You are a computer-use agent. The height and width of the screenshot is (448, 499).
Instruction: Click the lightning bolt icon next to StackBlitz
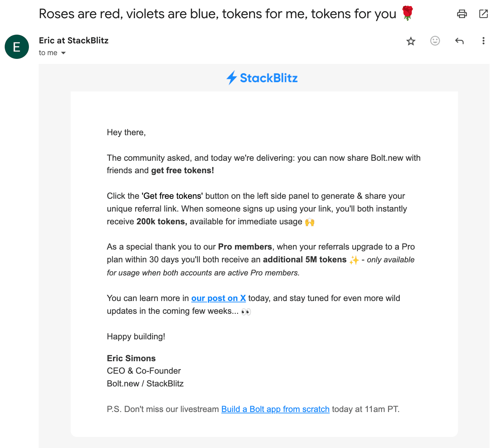click(x=232, y=77)
